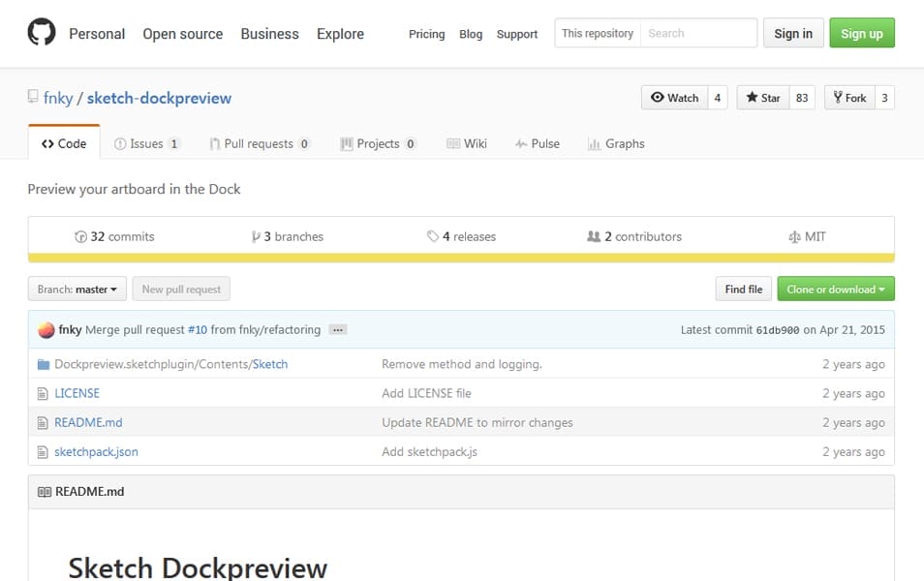Click the people icon beside 2 contributors

click(594, 236)
